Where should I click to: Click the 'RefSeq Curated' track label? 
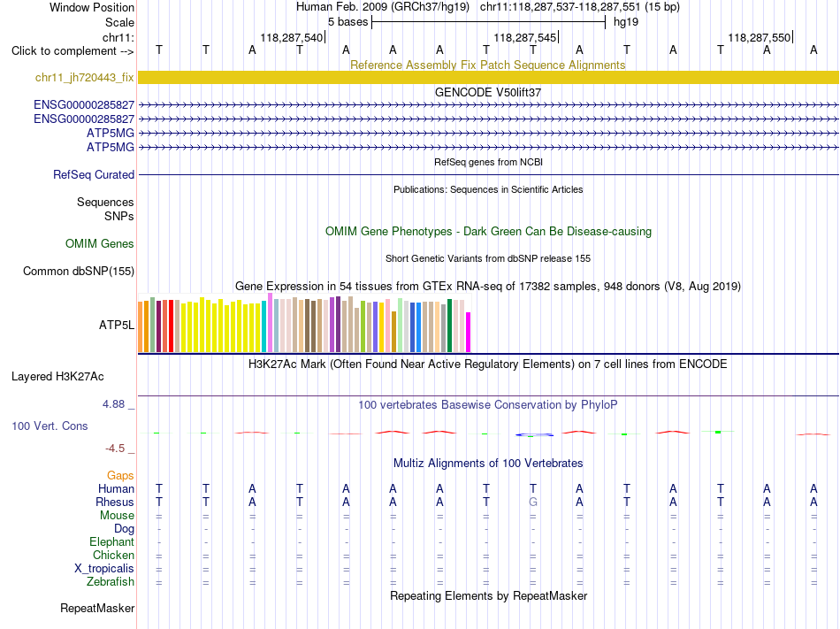[94, 174]
